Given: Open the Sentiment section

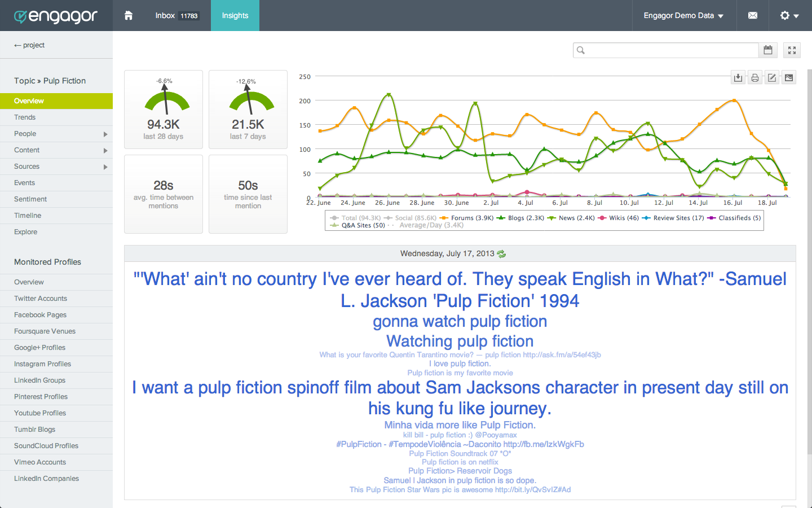Looking at the screenshot, I should 56,199.
